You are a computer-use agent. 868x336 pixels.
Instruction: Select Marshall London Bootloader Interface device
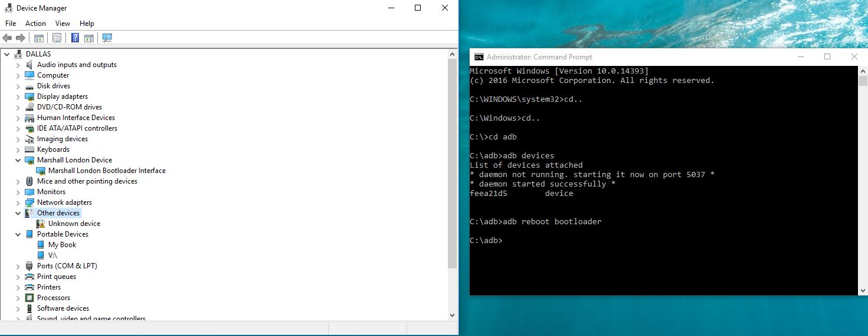pos(107,171)
